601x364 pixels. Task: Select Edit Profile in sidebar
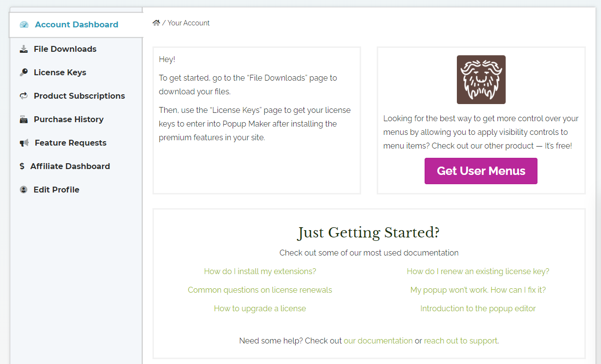56,190
